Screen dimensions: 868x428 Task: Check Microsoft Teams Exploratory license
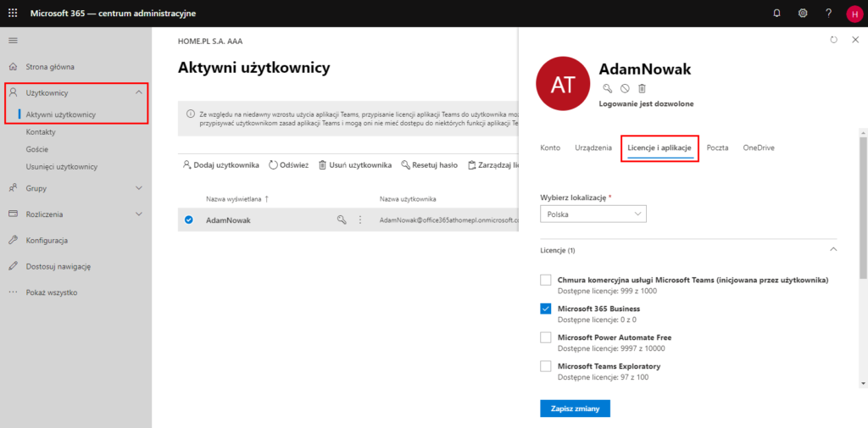pyautogui.click(x=545, y=366)
